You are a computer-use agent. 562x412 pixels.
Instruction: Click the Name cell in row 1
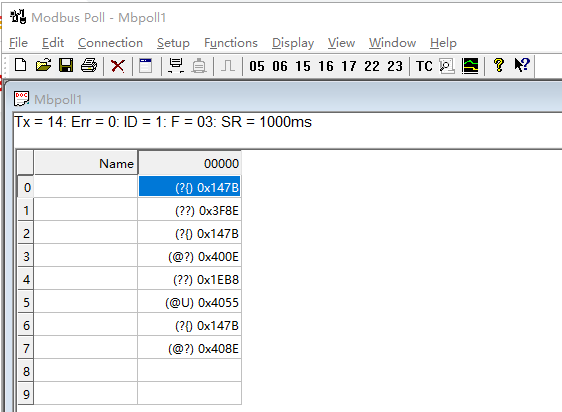point(86,210)
